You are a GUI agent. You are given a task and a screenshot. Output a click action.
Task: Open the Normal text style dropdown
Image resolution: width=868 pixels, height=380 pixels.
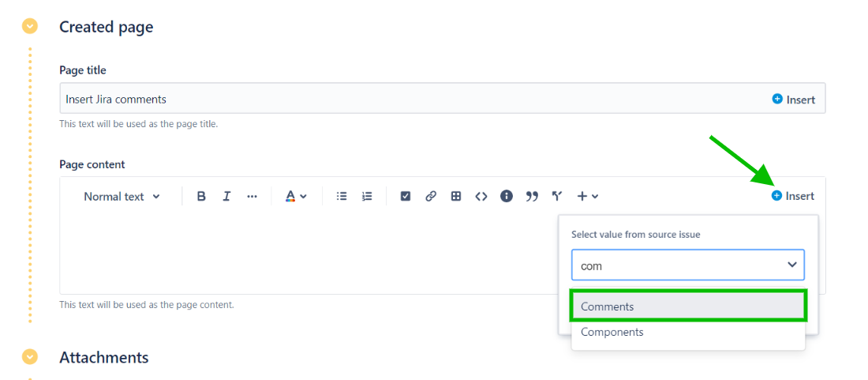pos(122,197)
